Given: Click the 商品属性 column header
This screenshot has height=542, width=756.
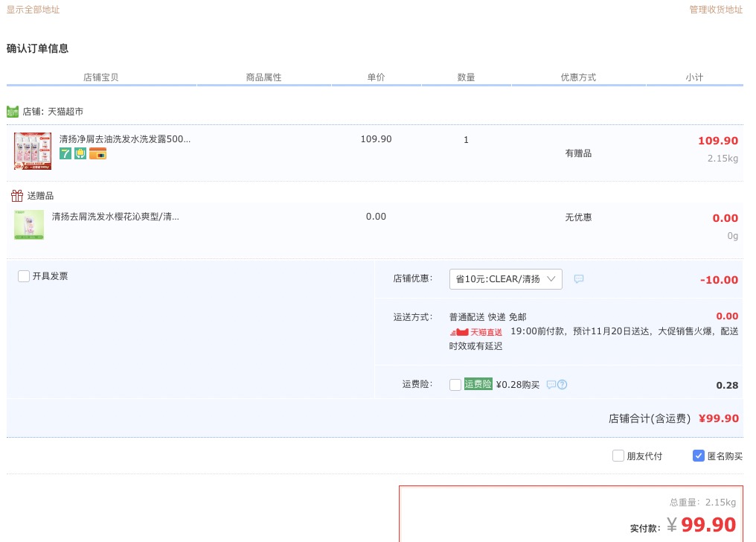Looking at the screenshot, I should (x=263, y=77).
